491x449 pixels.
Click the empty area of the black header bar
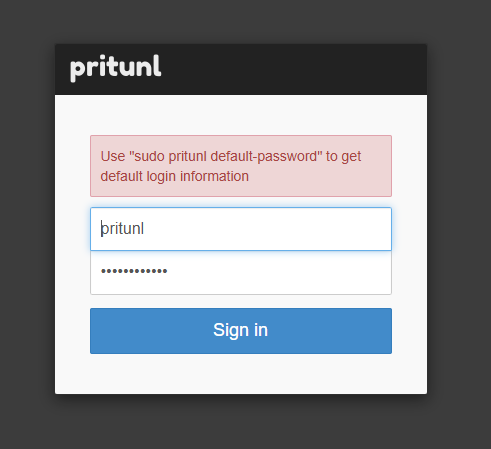[293, 69]
